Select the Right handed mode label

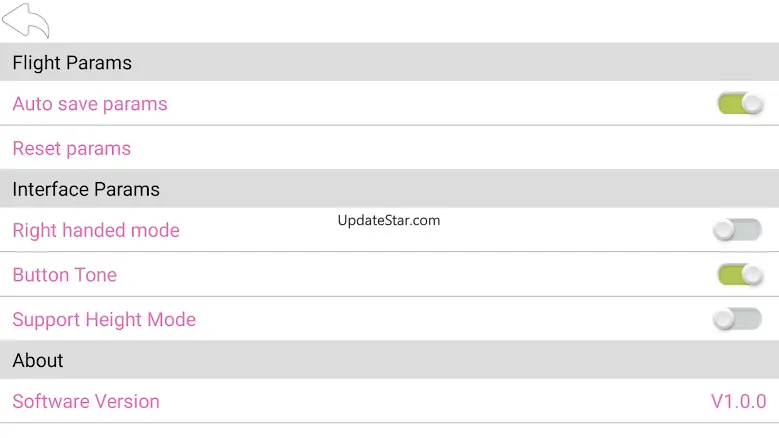click(x=96, y=230)
